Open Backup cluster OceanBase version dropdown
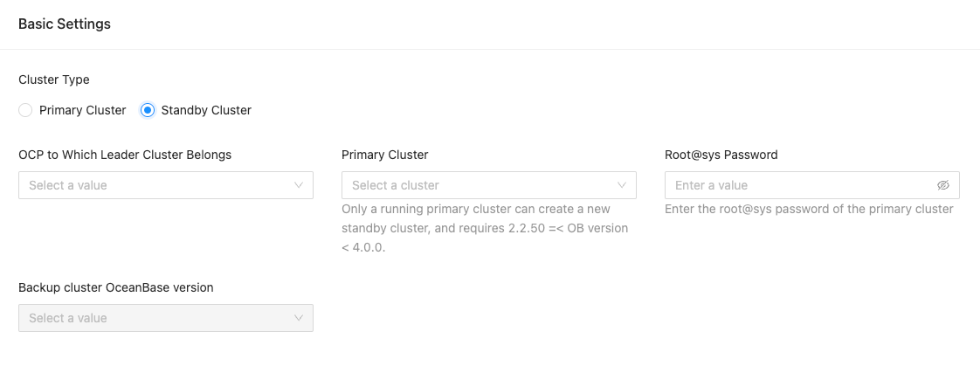This screenshot has width=980, height=373. (x=157, y=318)
